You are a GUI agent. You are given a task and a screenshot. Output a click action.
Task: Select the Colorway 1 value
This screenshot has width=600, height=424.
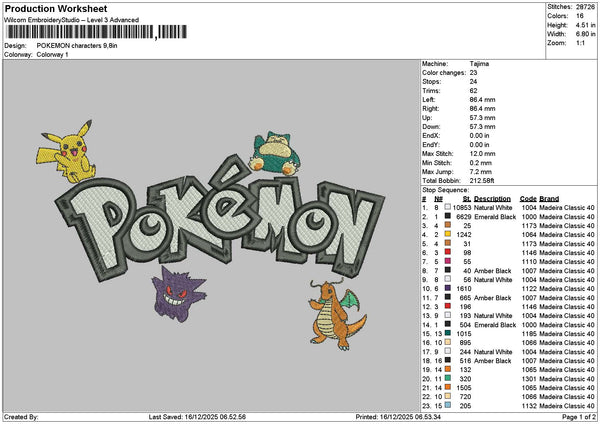click(52, 55)
